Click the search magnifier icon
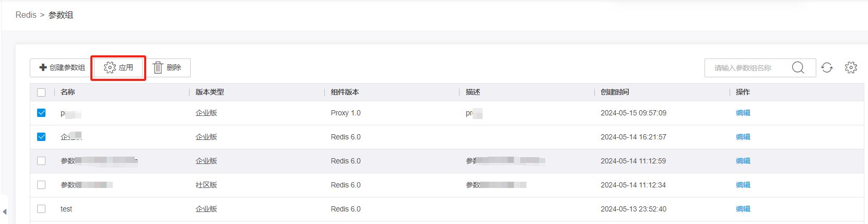This screenshot has height=224, width=868. 797,68
